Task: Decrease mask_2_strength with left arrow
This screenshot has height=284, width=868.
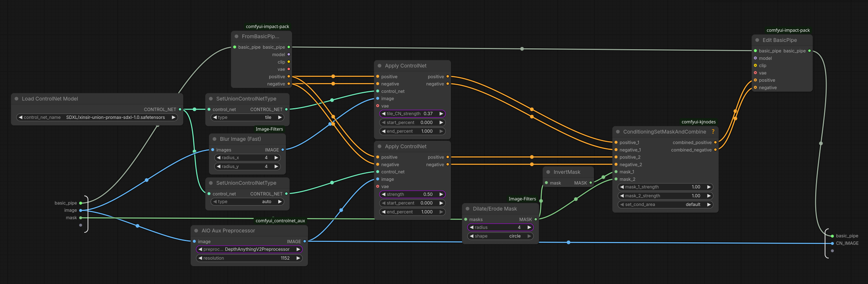Action: tap(622, 196)
